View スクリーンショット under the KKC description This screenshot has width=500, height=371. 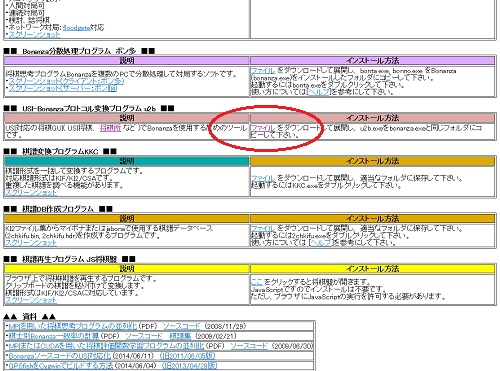pos(31,192)
